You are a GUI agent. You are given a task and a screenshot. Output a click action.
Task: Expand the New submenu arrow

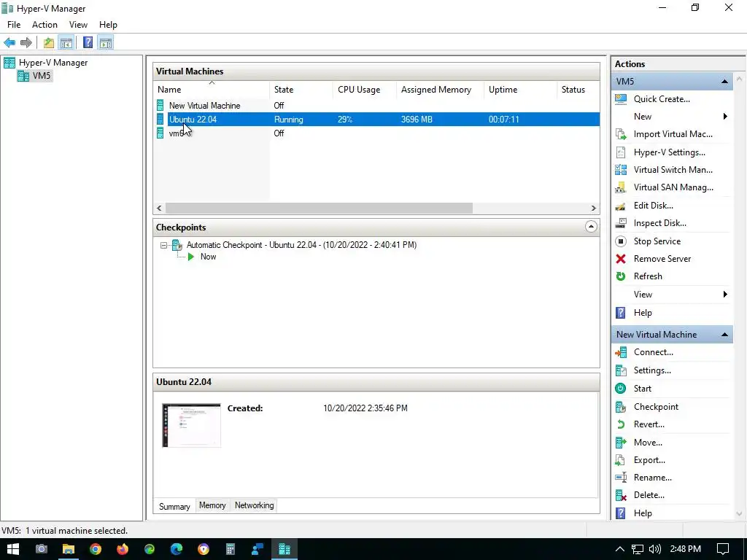pos(725,117)
